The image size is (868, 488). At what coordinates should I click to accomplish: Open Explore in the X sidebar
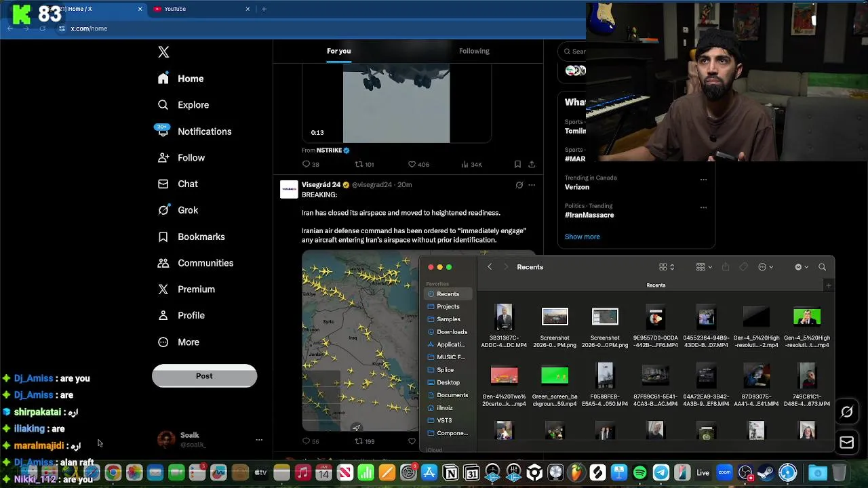183,105
